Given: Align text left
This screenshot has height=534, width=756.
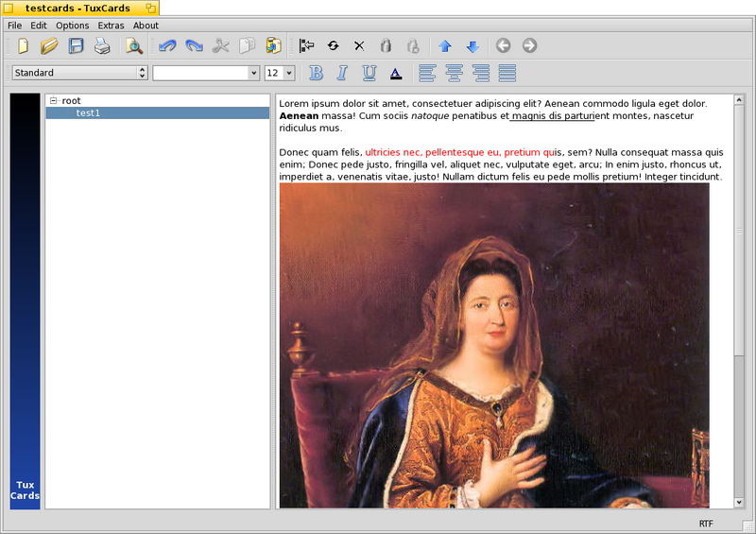Looking at the screenshot, I should (427, 73).
